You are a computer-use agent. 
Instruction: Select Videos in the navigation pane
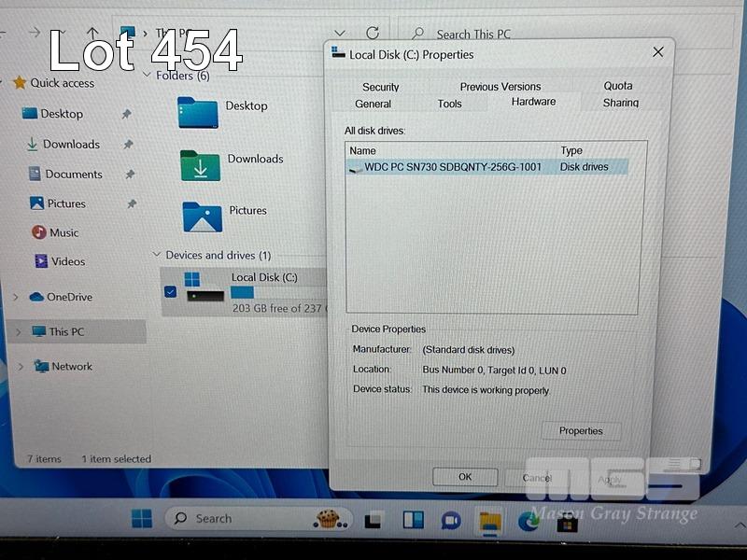(x=67, y=261)
